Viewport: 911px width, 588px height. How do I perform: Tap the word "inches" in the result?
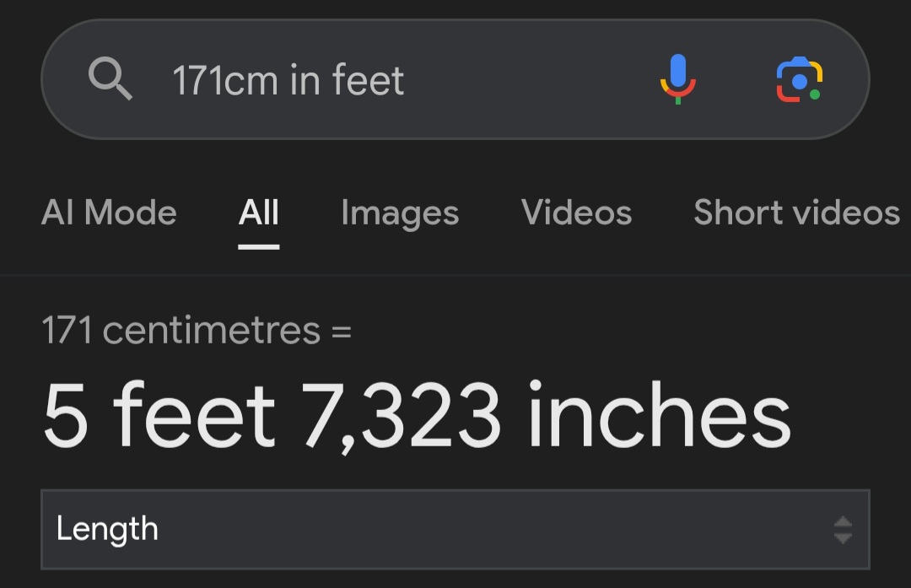[659, 416]
